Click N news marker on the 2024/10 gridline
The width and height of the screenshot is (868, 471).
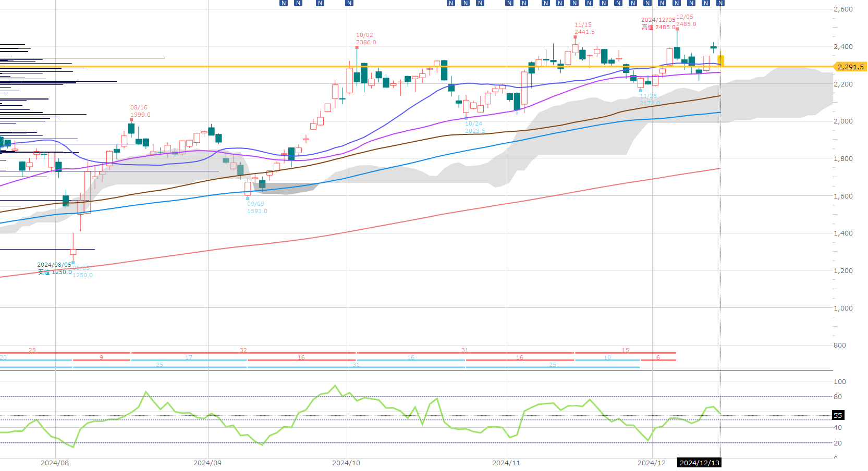349,3
